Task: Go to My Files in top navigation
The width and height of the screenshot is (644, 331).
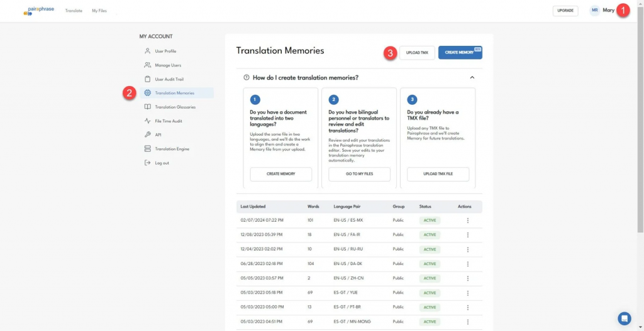Action: point(99,11)
